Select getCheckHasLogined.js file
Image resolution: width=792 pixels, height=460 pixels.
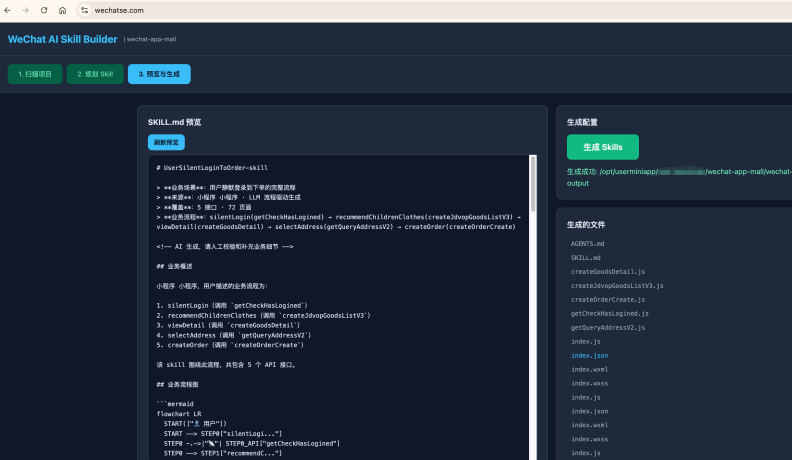click(610, 314)
